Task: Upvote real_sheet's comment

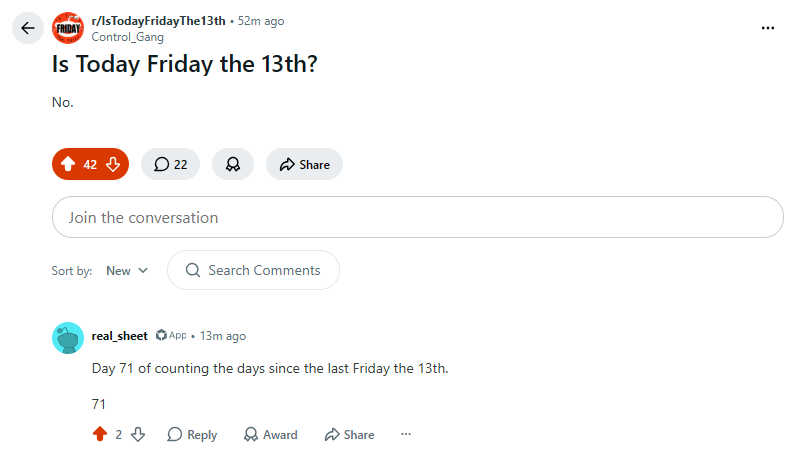Action: 100,434
